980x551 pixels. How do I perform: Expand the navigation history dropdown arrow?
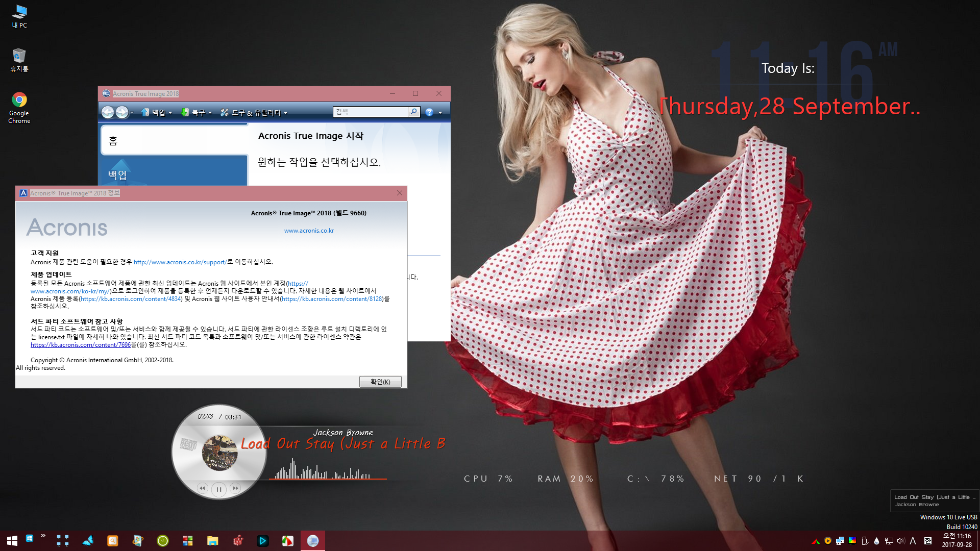[132, 113]
